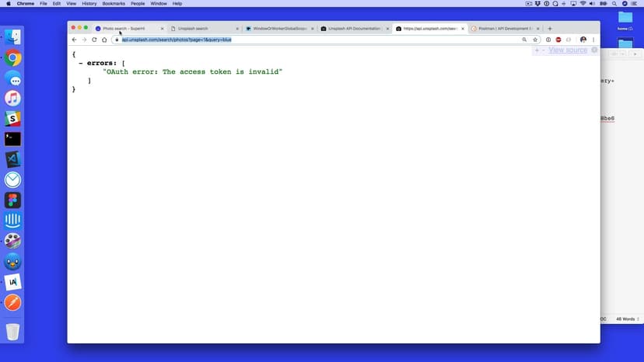644x362 pixels.
Task: Open the Music app in the dock
Action: [12, 99]
